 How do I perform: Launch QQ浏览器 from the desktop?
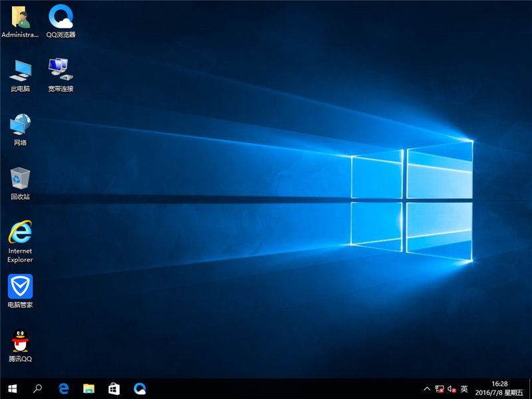coord(61,21)
